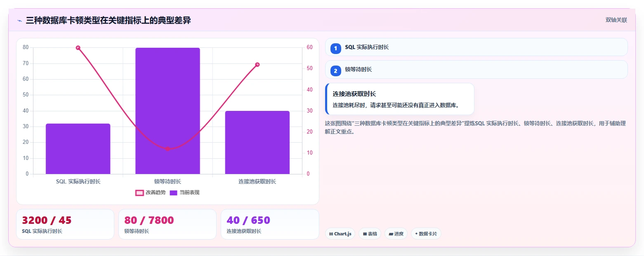The width and height of the screenshot is (644, 256).
Task: Click the x-axis label 连接池获取时长
Action: pyautogui.click(x=257, y=181)
